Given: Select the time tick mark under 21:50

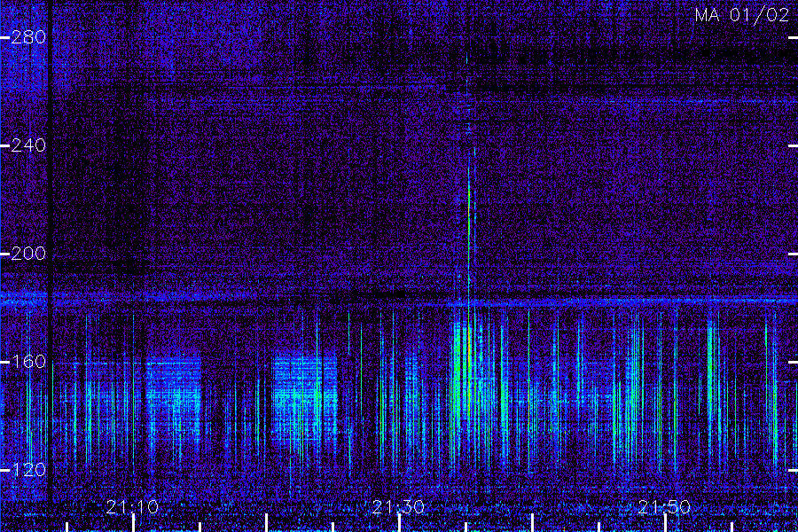Looking at the screenshot, I should tap(665, 523).
